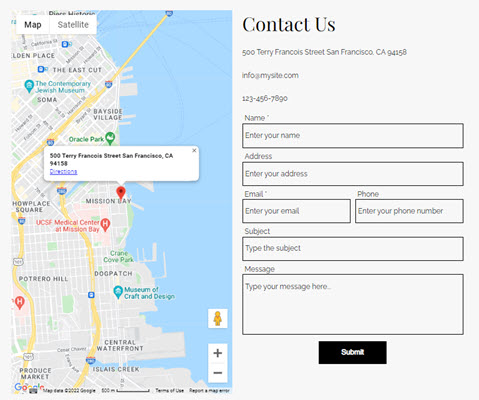Click the 500 Terry Francois Street address text
The image size is (479, 400).
pos(324,52)
